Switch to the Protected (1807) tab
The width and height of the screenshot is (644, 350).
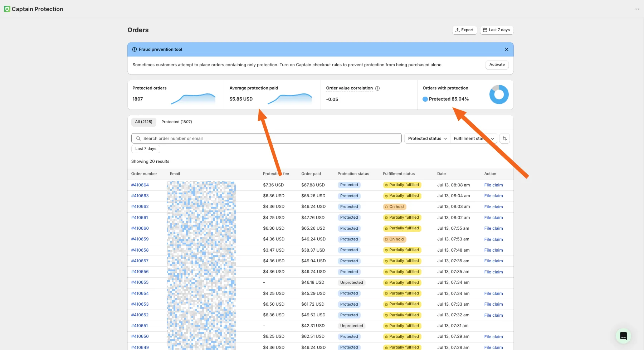tap(177, 122)
